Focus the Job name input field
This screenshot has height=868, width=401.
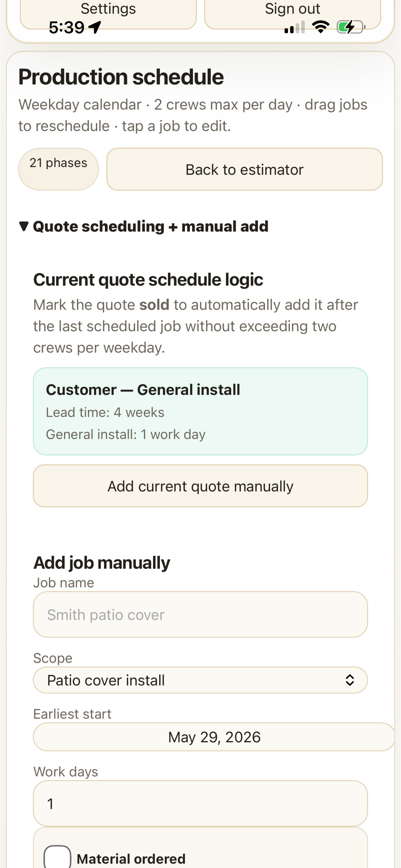(x=200, y=615)
